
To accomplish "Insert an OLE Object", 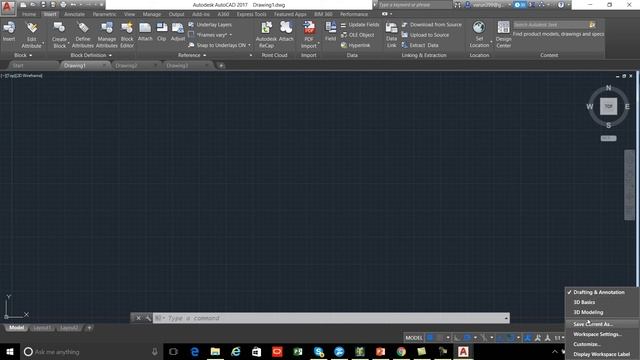I will (x=358, y=35).
